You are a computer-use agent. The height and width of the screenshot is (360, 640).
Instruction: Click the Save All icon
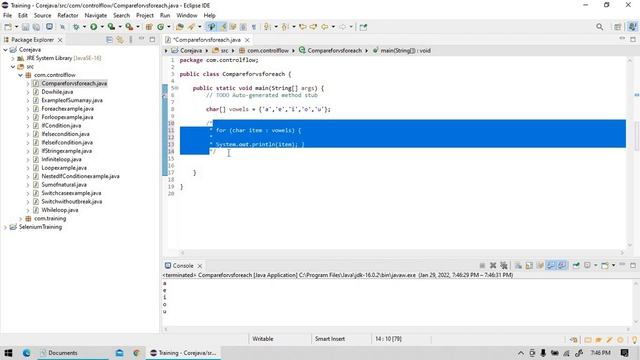[x=36, y=27]
